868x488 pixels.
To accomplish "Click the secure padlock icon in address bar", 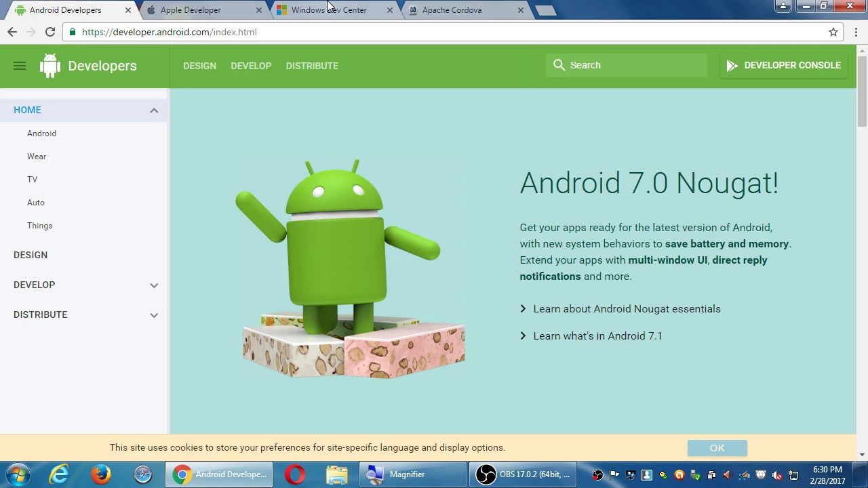I will coord(73,32).
